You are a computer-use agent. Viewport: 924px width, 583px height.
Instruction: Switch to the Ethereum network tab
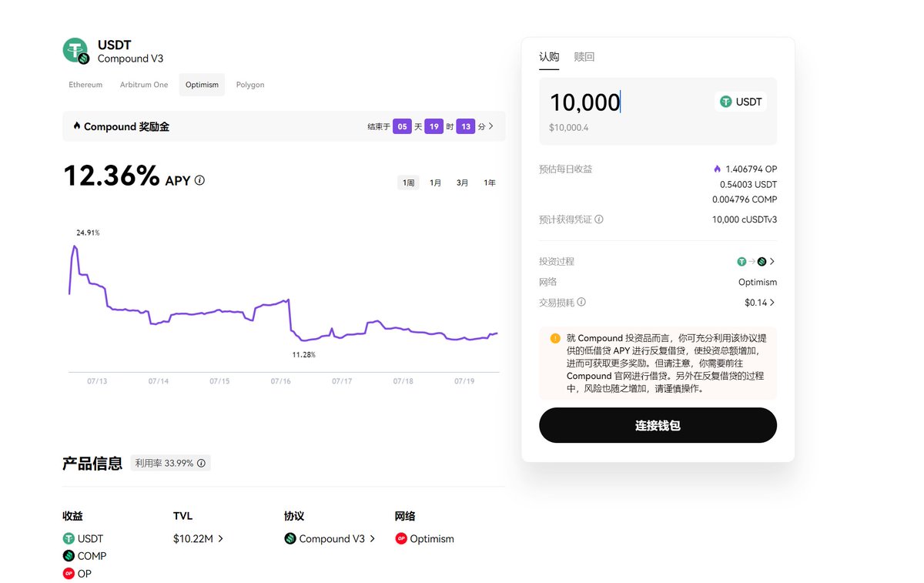[x=85, y=85]
